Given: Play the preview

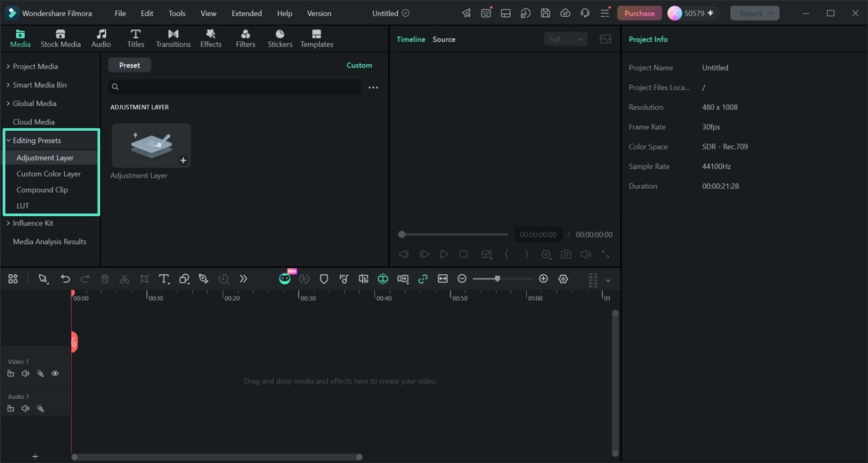Looking at the screenshot, I should click(444, 254).
